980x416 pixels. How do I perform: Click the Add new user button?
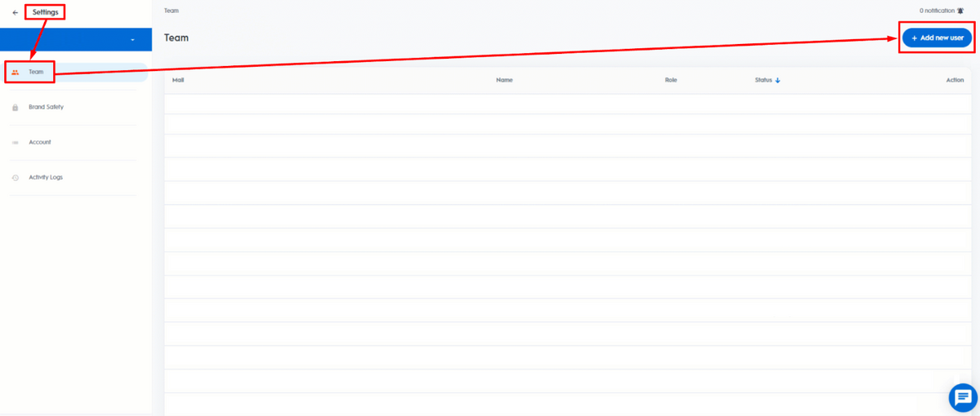point(937,38)
